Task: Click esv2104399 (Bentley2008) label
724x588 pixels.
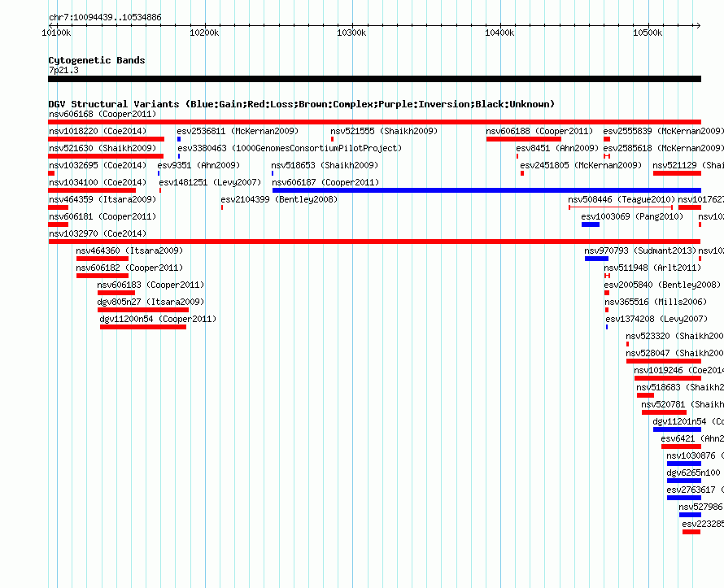Action: tap(279, 199)
